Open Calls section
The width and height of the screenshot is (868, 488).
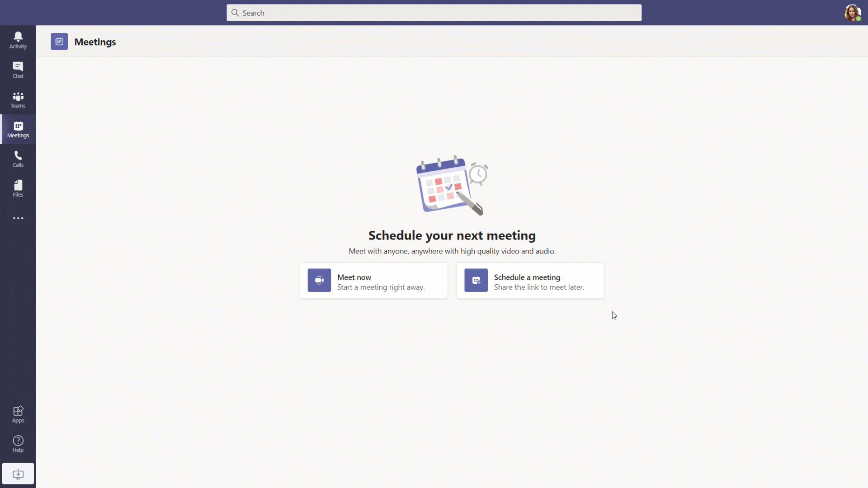pos(18,159)
